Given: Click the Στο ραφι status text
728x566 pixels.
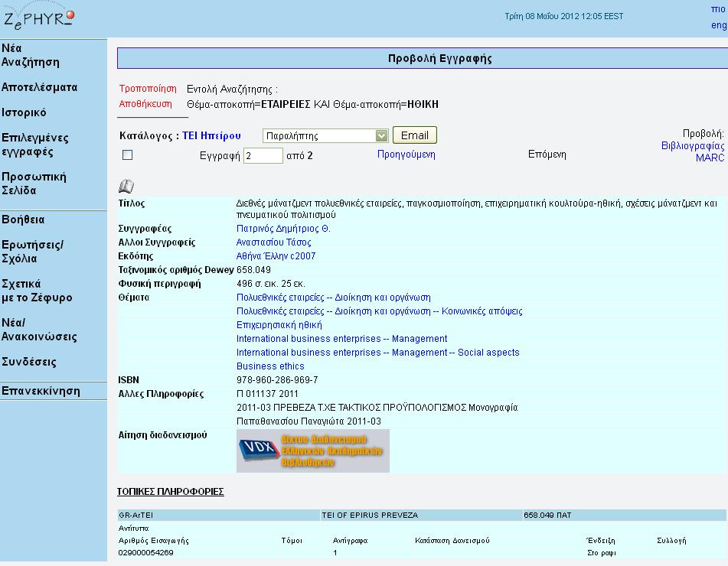Looking at the screenshot, I should click(x=601, y=552).
